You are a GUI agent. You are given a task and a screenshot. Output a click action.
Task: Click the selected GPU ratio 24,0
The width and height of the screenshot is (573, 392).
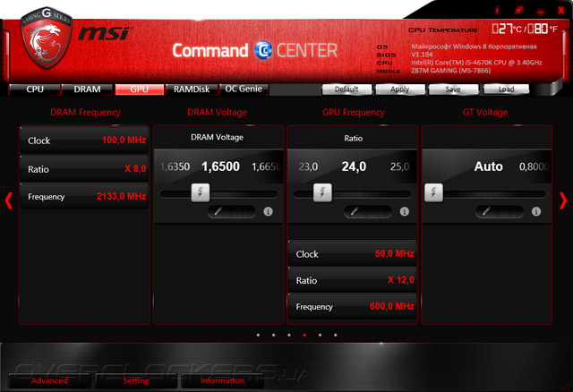pyautogui.click(x=354, y=166)
